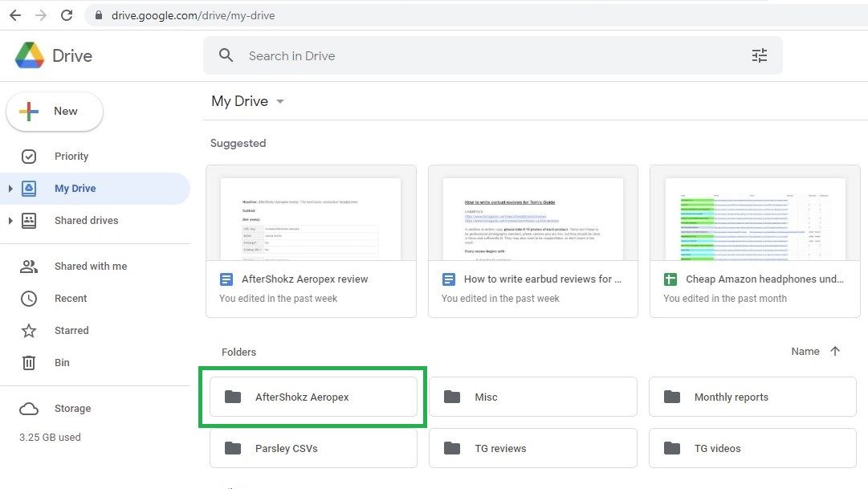Click the Recent clock icon
This screenshot has width=868, height=489.
point(30,298)
